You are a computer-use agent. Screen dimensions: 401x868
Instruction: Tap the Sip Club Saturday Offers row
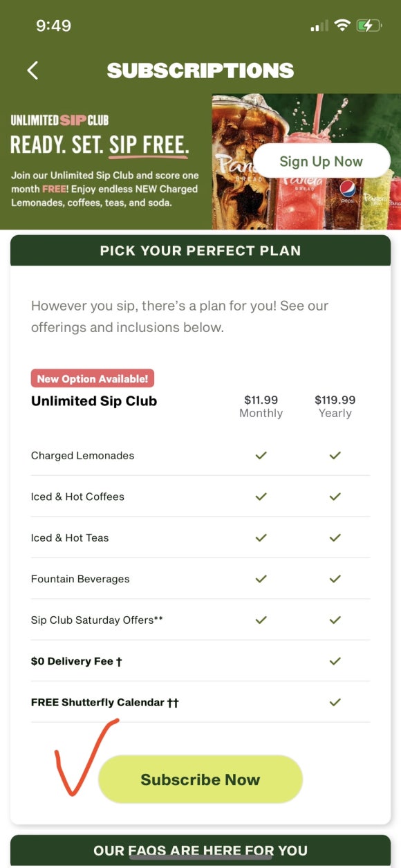pos(200,620)
